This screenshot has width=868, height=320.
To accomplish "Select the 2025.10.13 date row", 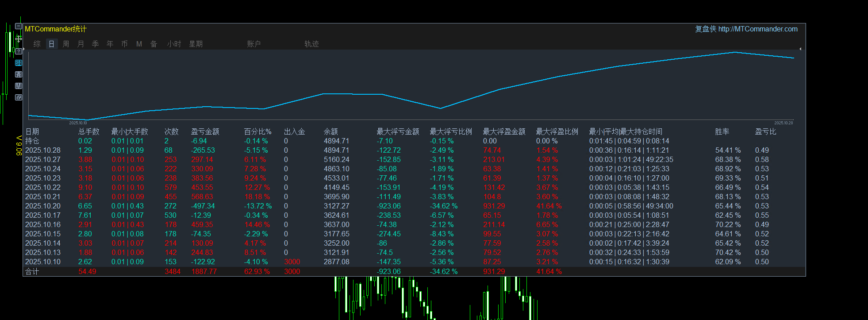I will point(43,252).
